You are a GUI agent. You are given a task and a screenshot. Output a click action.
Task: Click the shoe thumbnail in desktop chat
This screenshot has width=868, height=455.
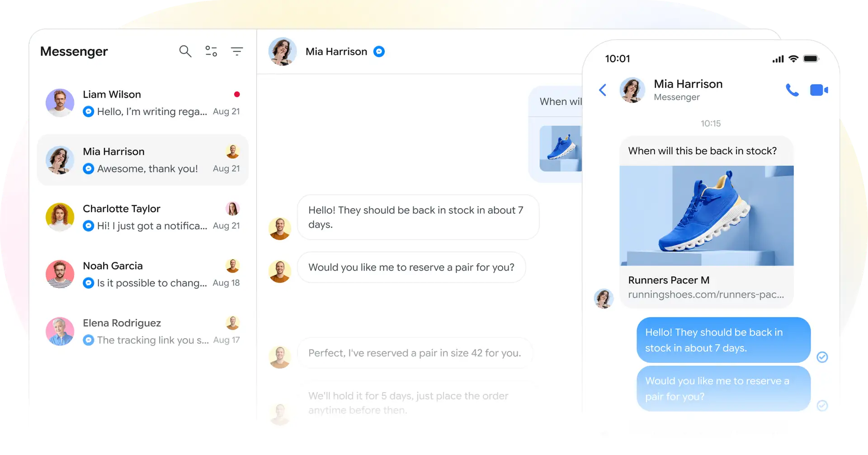[x=561, y=148]
